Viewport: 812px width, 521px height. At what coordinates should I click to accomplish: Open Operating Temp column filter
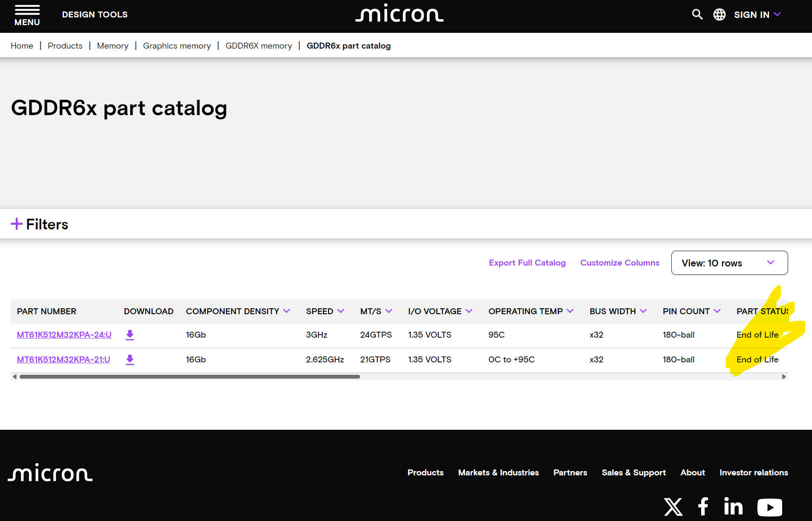[x=570, y=311]
